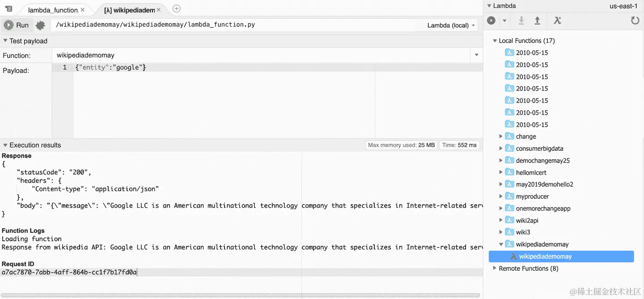Open a new tab with plus icon
The width and height of the screenshot is (644, 299).
click(176, 9)
